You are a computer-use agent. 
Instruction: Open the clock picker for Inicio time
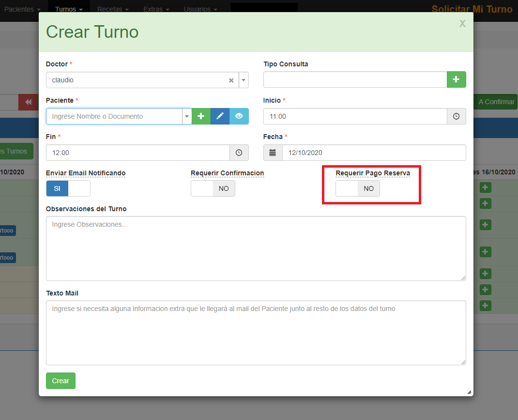click(x=456, y=116)
